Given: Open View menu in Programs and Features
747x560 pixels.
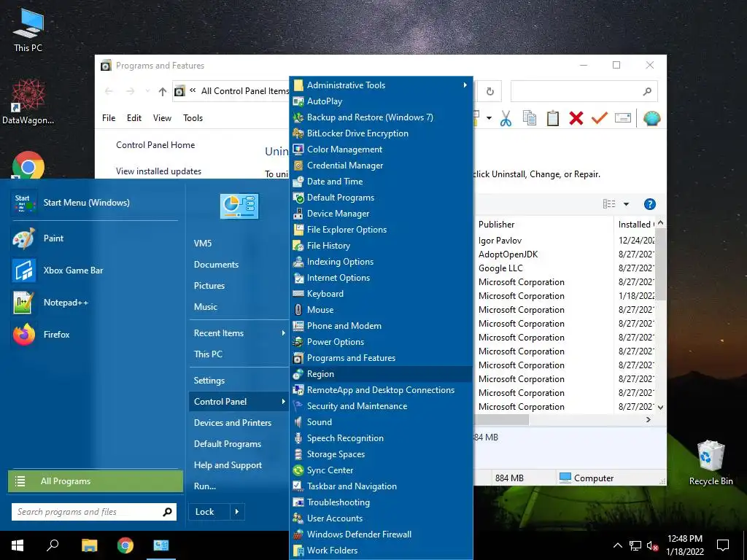Looking at the screenshot, I should point(162,118).
